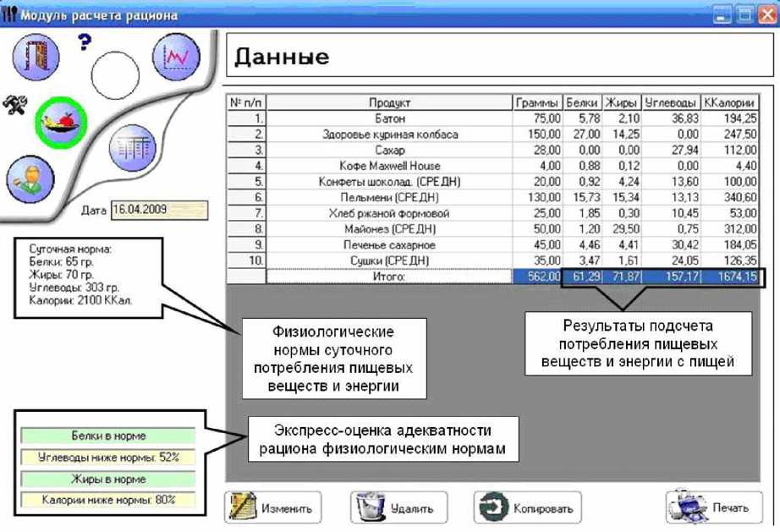Click the Дата field with 16.04.2009
Viewport: 780px width, 532px height.
[x=159, y=210]
